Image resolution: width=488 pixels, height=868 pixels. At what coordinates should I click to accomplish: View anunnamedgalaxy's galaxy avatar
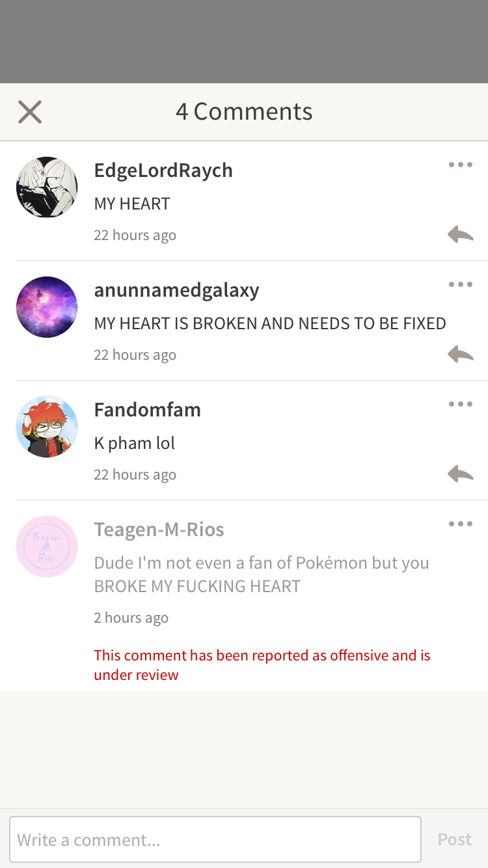[x=47, y=307]
